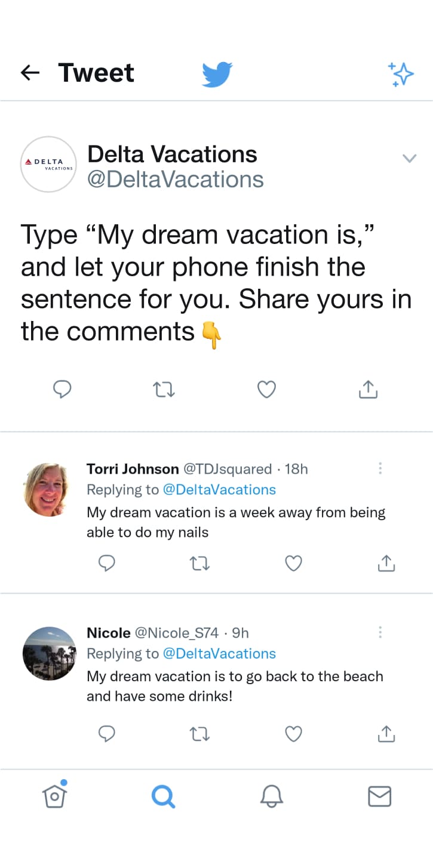Like Torri Johnson's reply

[x=293, y=563]
